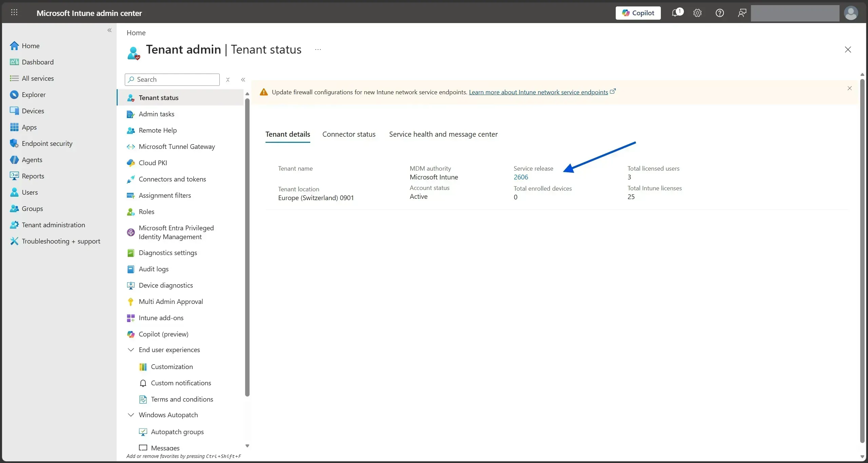Launch Copilot from the header
This screenshot has width=868, height=463.
[638, 13]
